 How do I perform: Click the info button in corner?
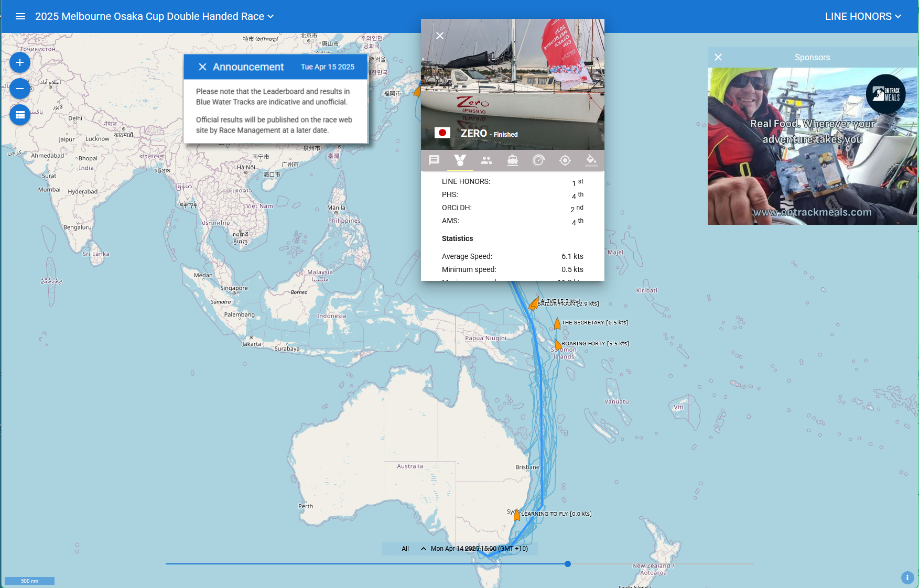point(907,578)
